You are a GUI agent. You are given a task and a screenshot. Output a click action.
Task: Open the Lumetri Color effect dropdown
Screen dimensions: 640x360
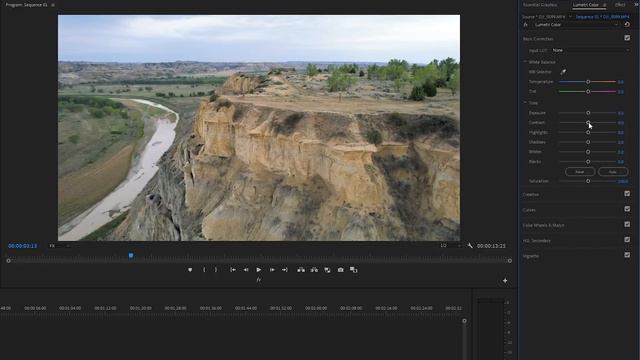(576, 24)
